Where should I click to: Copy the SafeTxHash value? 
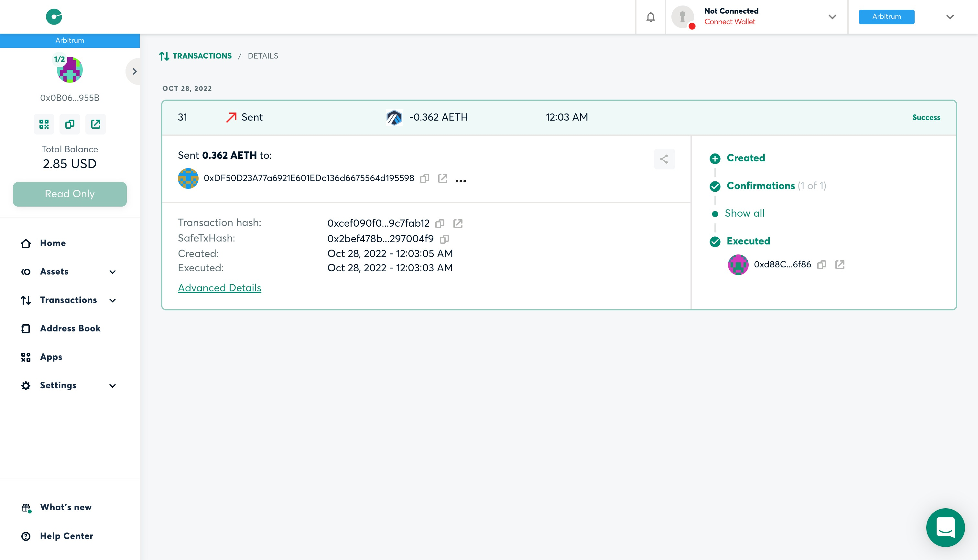445,239
